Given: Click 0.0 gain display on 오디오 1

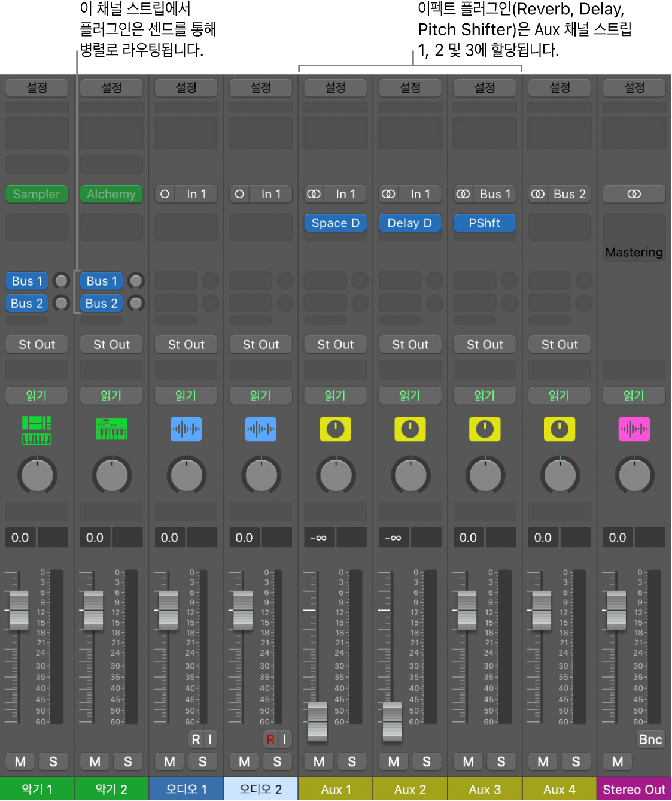Looking at the screenshot, I should pos(170,538).
